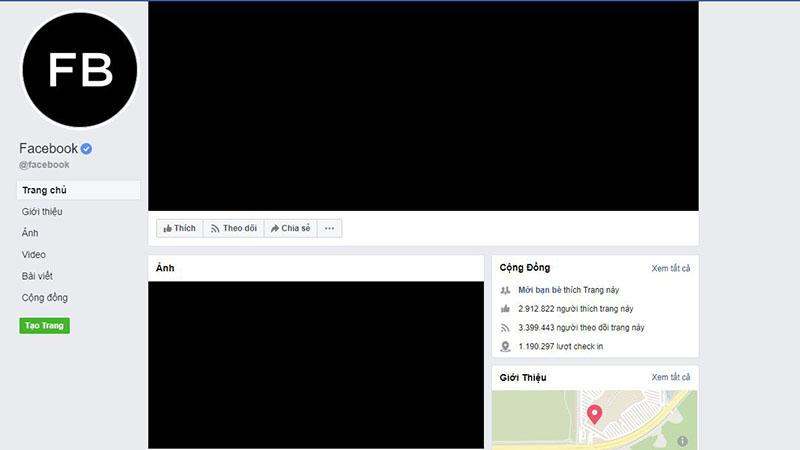This screenshot has height=450, width=800.
Task: Click the check-in location icon
Action: tap(505, 346)
